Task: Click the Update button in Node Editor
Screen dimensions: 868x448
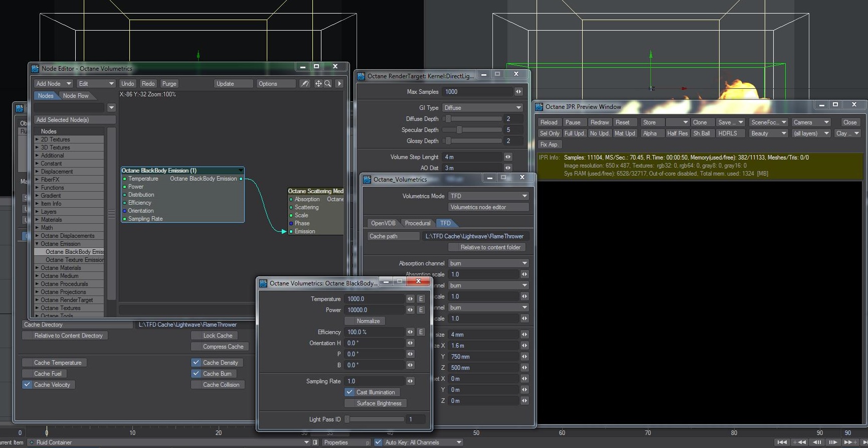Action: (x=234, y=84)
